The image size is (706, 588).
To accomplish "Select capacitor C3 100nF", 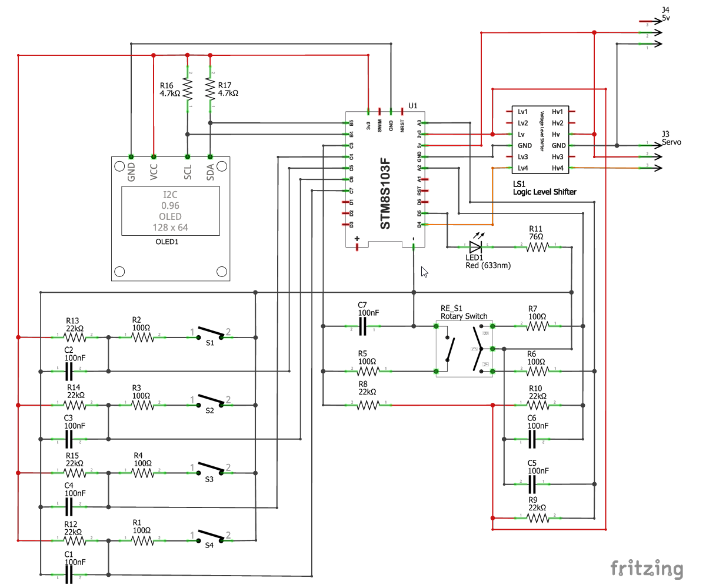I will coord(69,439).
